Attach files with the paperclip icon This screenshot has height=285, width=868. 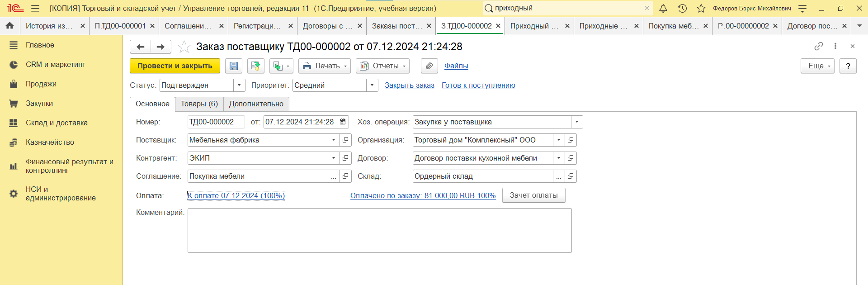(429, 66)
